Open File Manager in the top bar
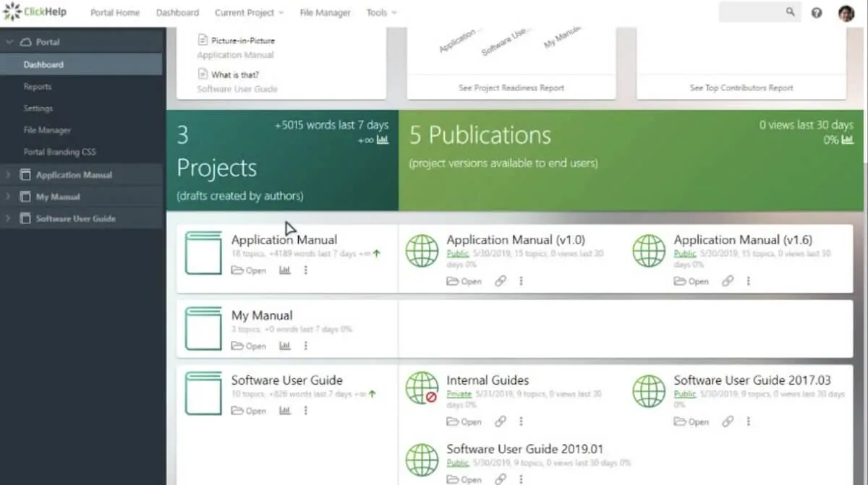868x485 pixels. pos(325,12)
